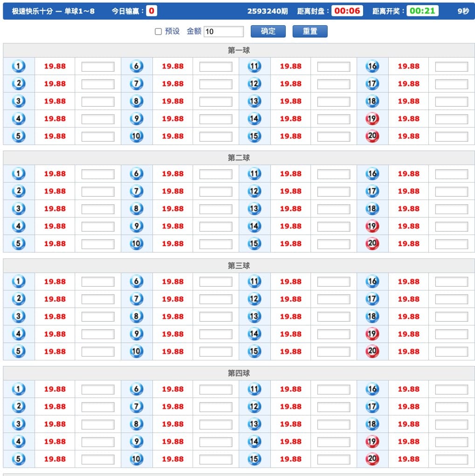Click ball 12 icon in 第三球 section
Image resolution: width=475 pixels, height=476 pixels.
pyautogui.click(x=255, y=299)
